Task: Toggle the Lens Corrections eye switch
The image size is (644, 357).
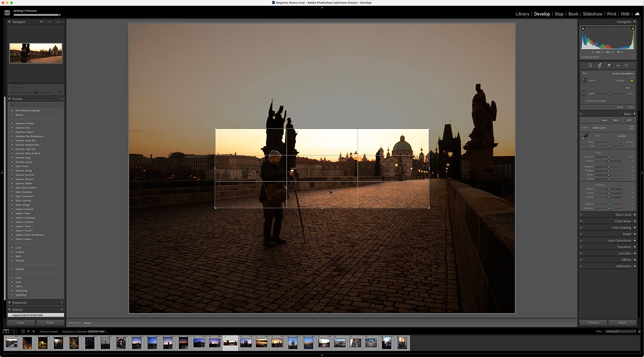Action: coord(581,241)
